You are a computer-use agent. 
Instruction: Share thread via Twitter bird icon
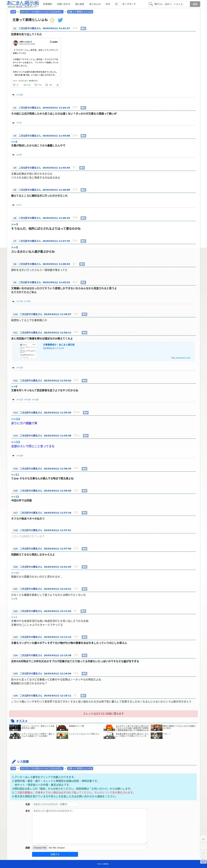[x=60, y=20]
